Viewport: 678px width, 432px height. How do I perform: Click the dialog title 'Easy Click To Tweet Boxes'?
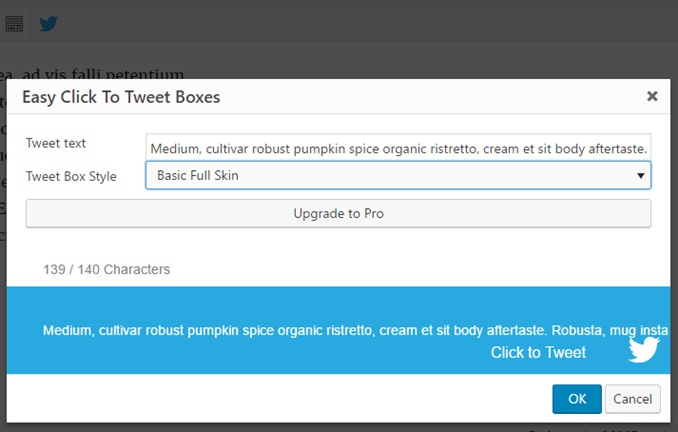pos(121,97)
